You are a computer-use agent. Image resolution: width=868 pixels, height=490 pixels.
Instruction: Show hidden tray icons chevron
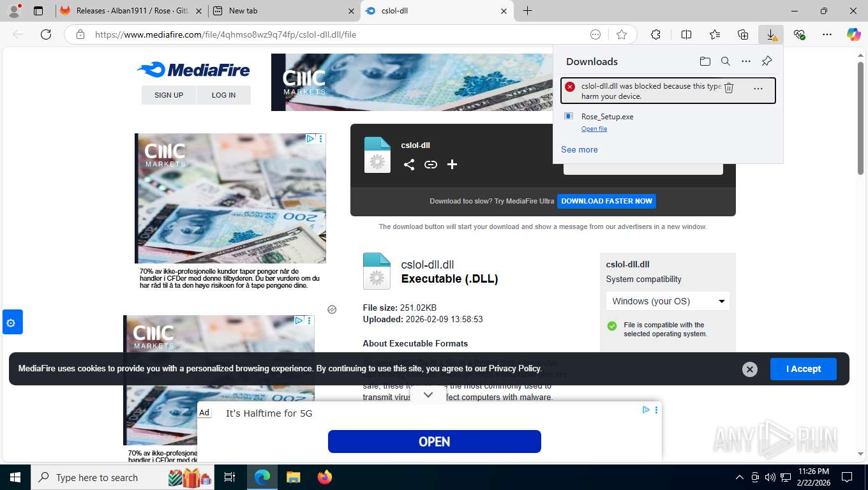[739, 477]
